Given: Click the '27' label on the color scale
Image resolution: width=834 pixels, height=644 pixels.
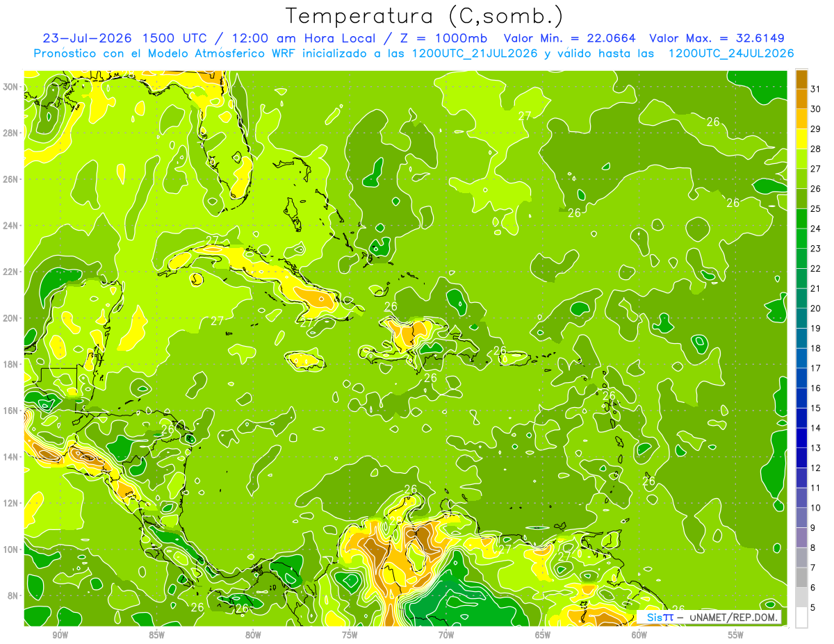Looking at the screenshot, I should coord(816,169).
